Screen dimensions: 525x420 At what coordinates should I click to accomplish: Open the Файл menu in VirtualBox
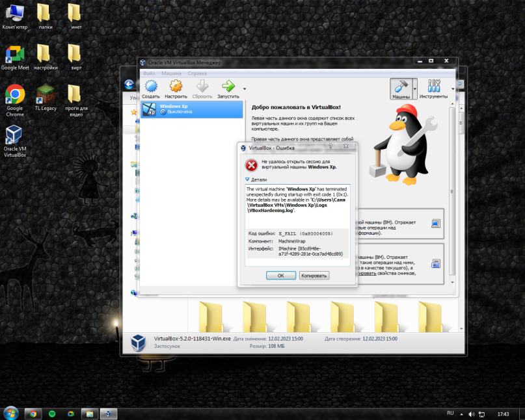(x=149, y=73)
